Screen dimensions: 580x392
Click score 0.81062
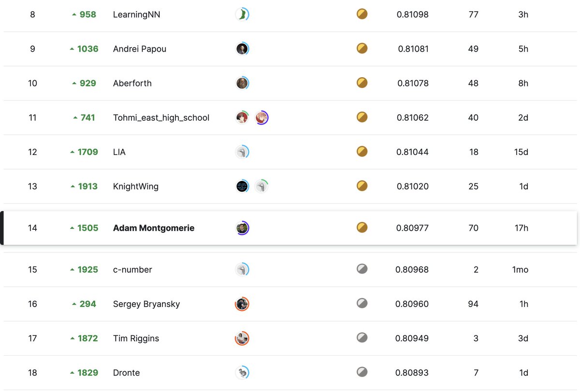413,117
